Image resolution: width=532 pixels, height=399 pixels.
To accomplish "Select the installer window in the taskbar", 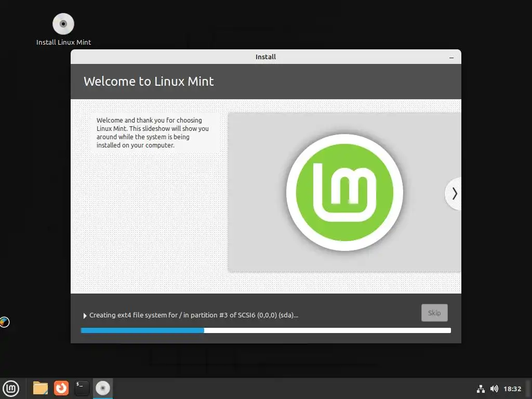I will [x=103, y=389].
